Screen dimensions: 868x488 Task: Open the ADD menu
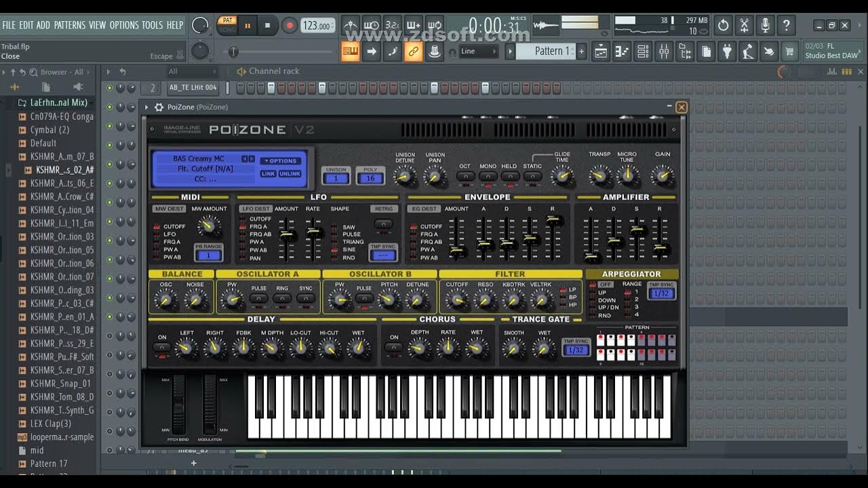tap(43, 25)
